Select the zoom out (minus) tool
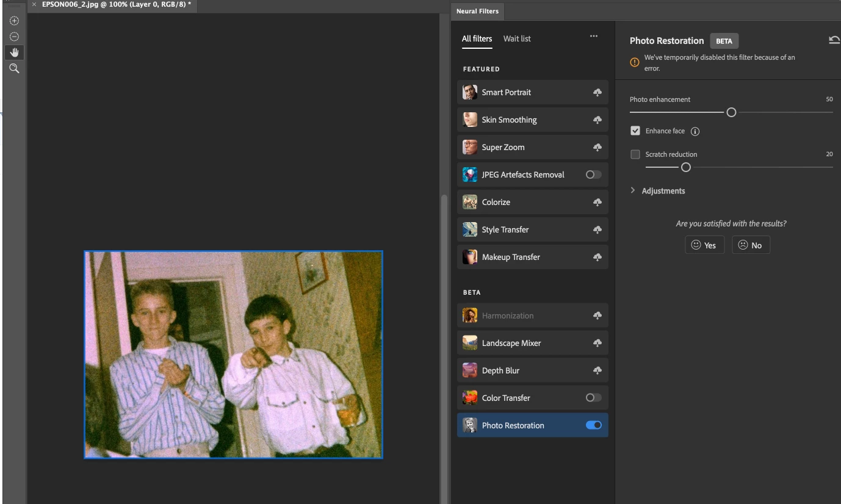This screenshot has width=841, height=504. tap(15, 37)
